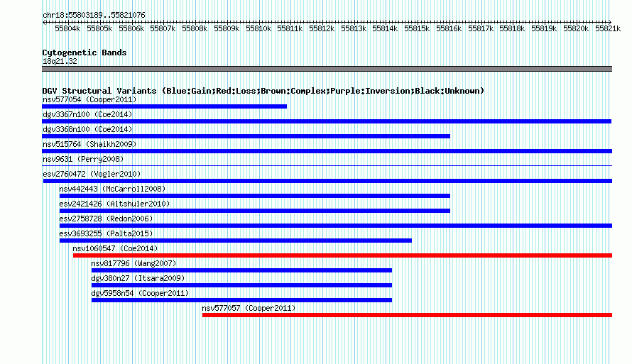Select the red nsv577057 loss bar
This screenshot has height=364, width=632.
pyautogui.click(x=407, y=315)
